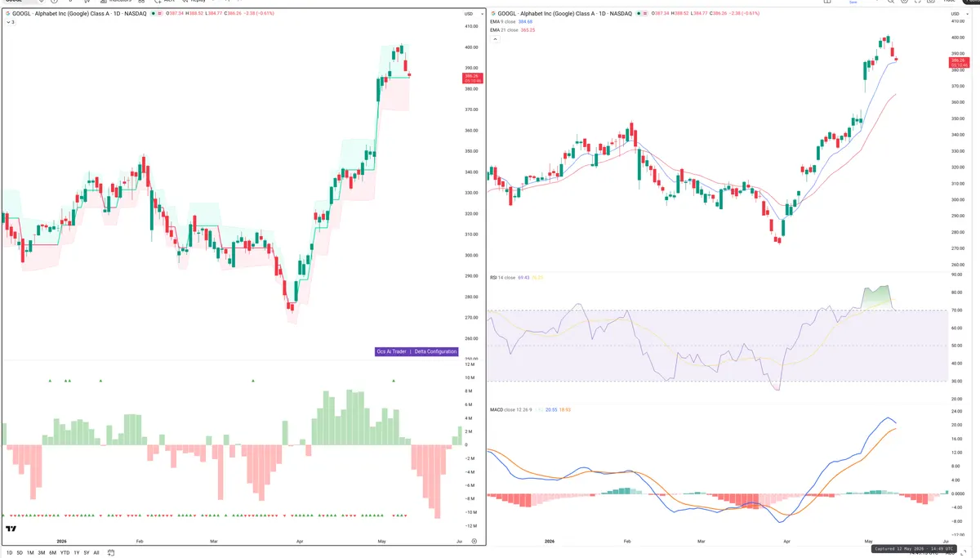The width and height of the screenshot is (980, 558).
Task: Open left chart time axis settings gear
Action: (474, 542)
